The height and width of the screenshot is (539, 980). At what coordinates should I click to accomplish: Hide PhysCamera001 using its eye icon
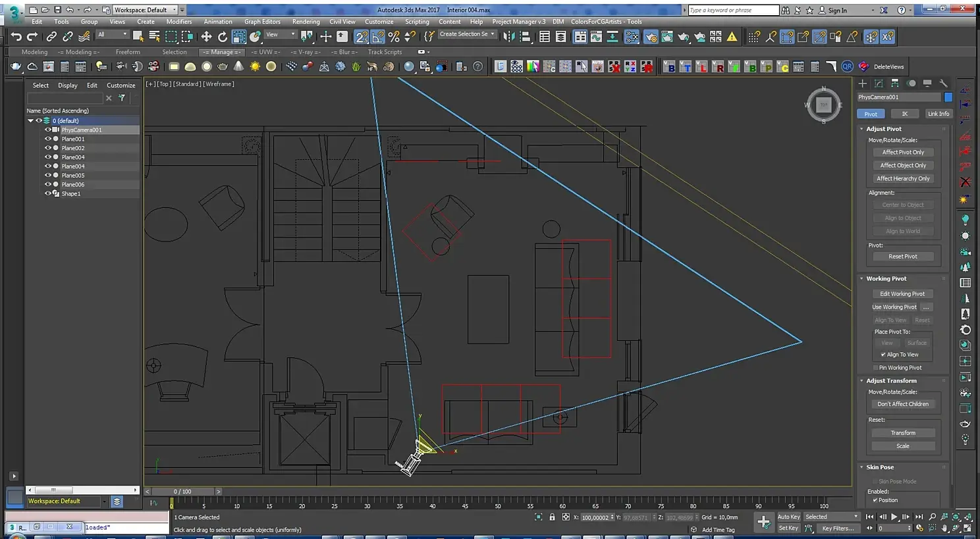point(47,130)
